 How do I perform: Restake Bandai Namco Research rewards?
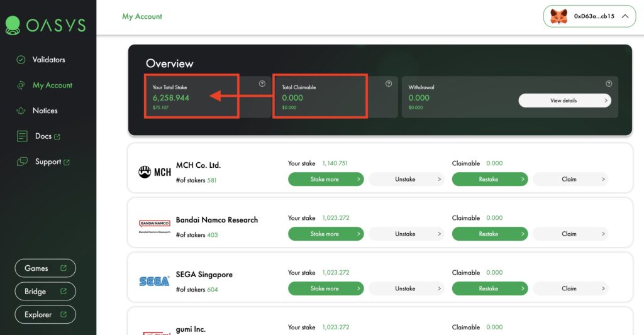pyautogui.click(x=489, y=234)
